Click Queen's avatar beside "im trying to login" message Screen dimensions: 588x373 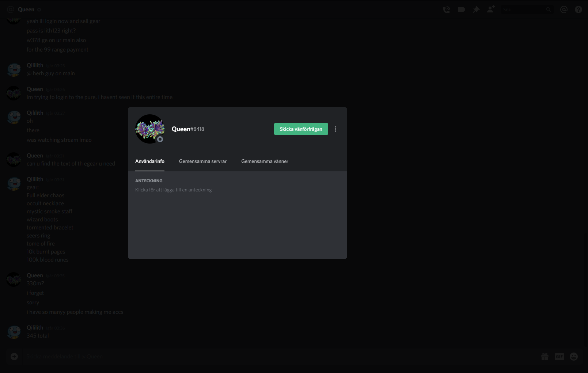tap(14, 93)
